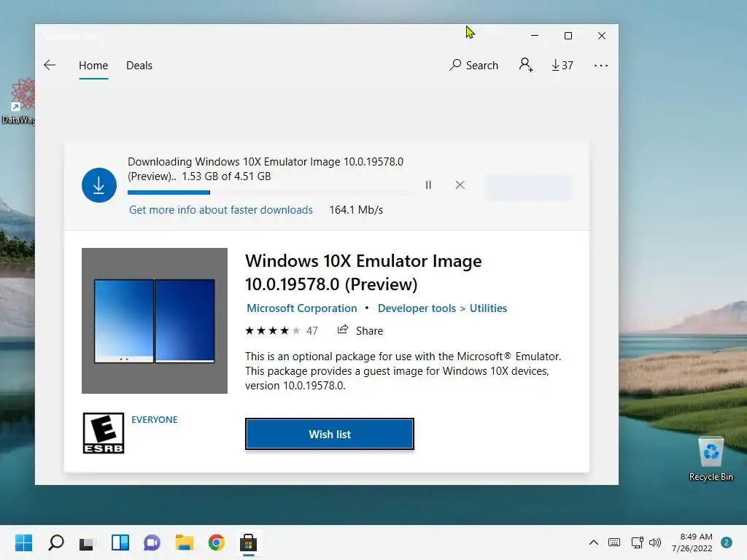747x560 pixels.
Task: Select the DataWag desktop shortcut
Action: (x=18, y=101)
